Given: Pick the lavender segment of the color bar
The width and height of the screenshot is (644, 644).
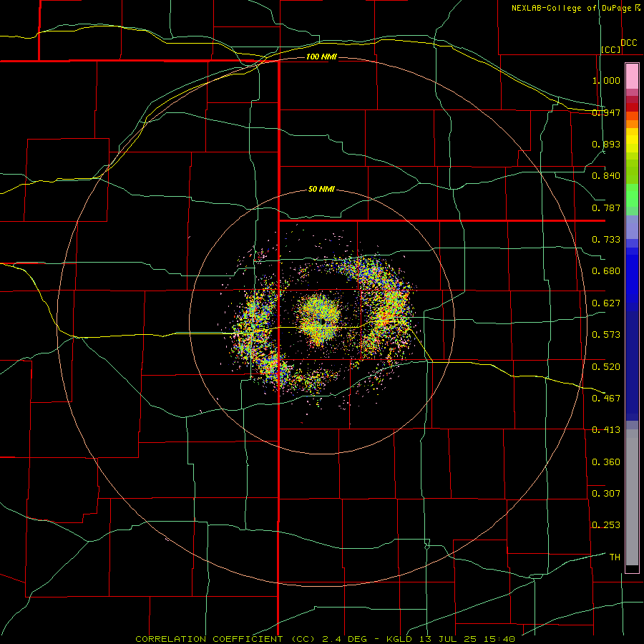Looking at the screenshot, I should (x=632, y=227).
